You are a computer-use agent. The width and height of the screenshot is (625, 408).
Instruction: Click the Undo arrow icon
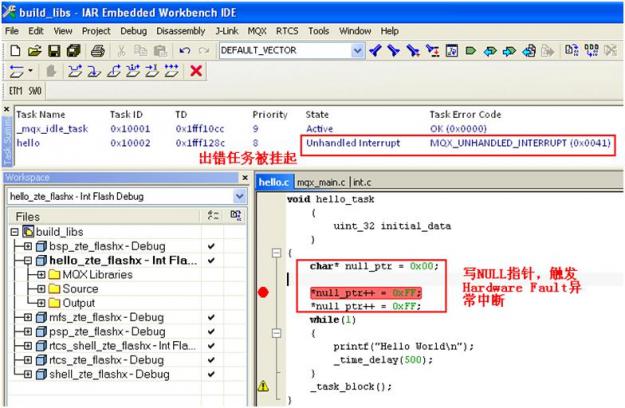click(185, 51)
